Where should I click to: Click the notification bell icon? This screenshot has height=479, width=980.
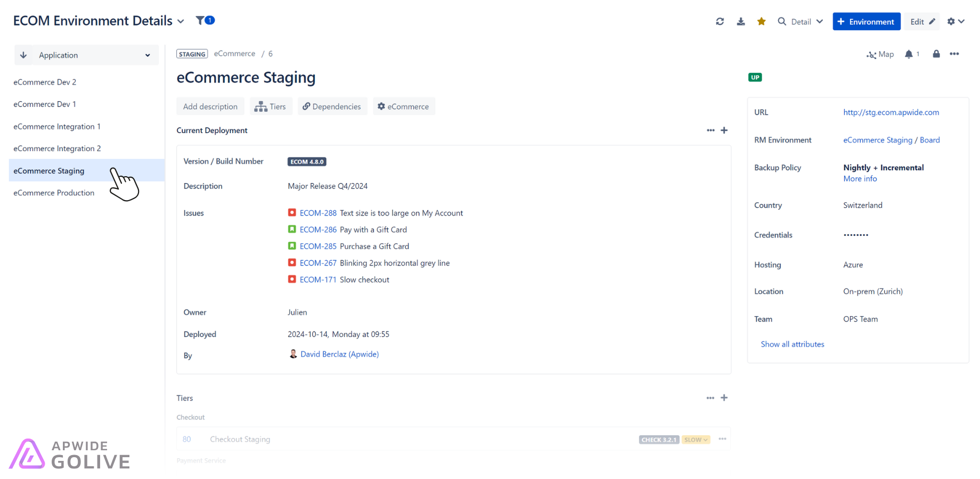pos(909,54)
